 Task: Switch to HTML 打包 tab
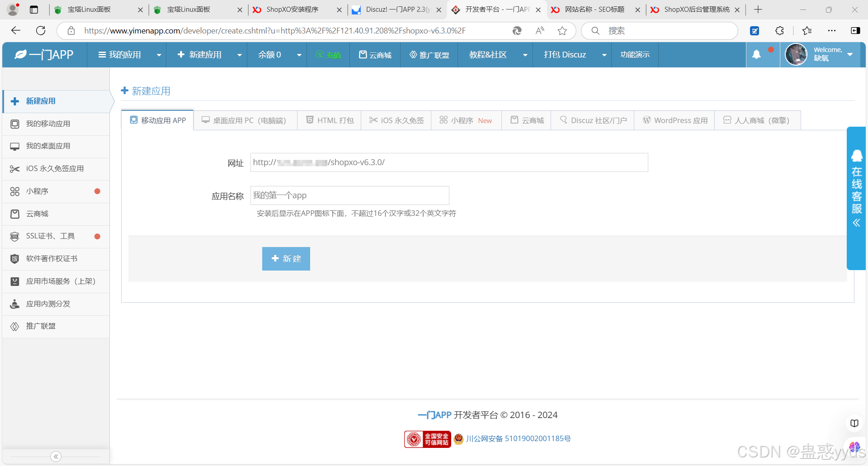[330, 120]
